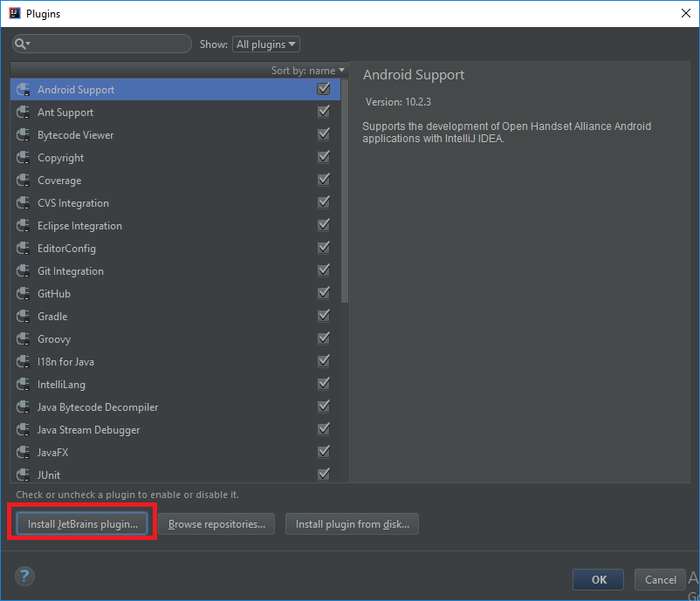
Task: Click the Java Bytecode Decompiler plugin icon
Action: [24, 406]
